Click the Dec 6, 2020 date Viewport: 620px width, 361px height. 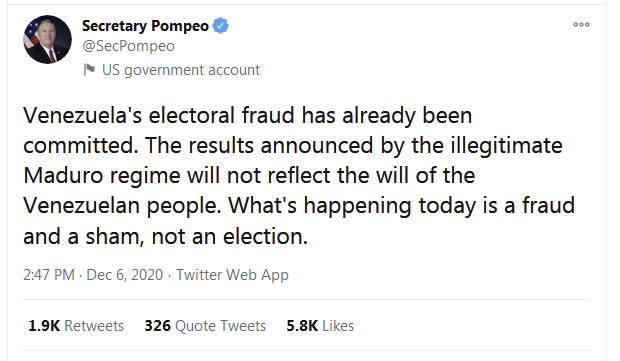point(125,274)
